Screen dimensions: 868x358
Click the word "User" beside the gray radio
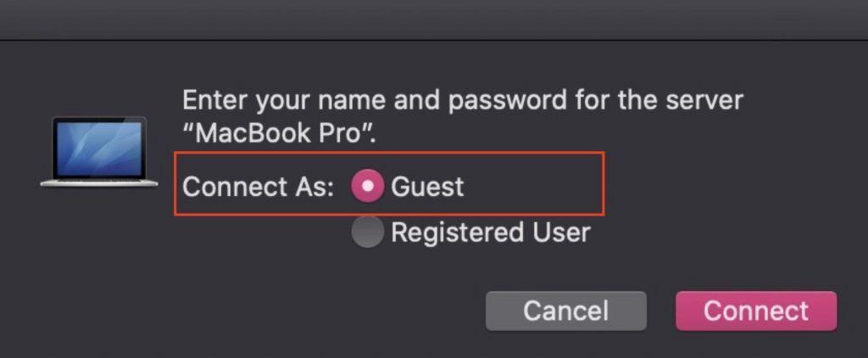(561, 232)
